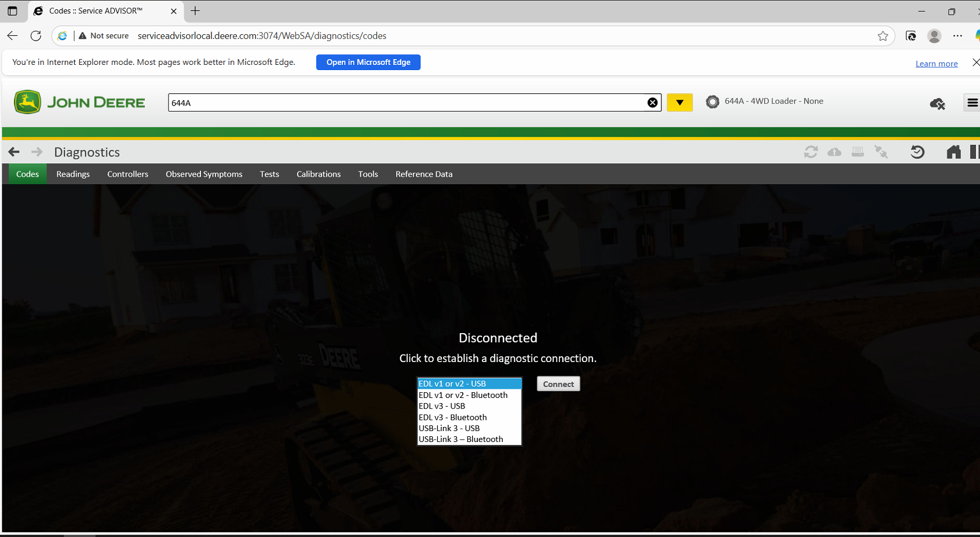Screen dimensions: 980x537
Task: Open the hamburger menu in header
Action: 972,103
